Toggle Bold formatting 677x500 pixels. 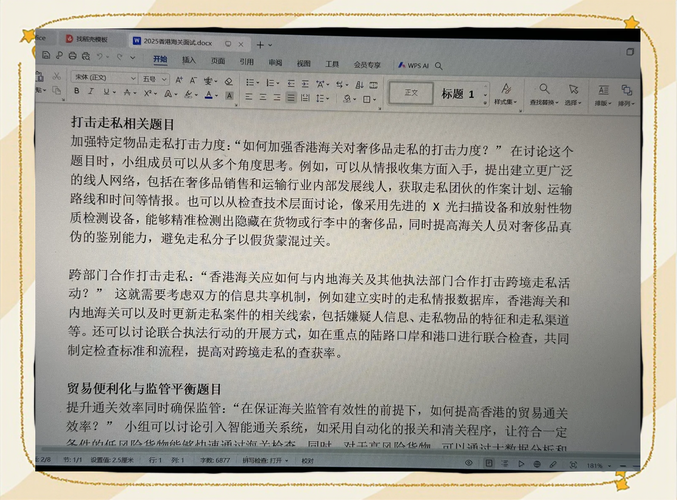[x=76, y=91]
